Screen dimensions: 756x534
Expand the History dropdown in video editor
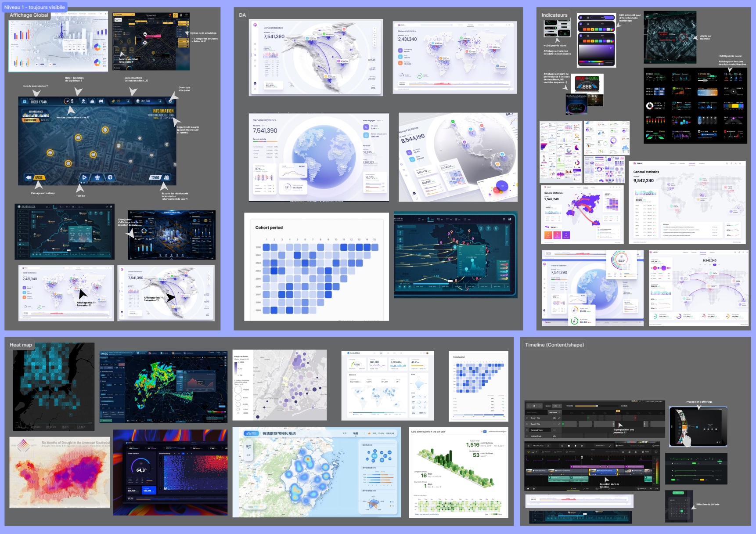(642, 489)
